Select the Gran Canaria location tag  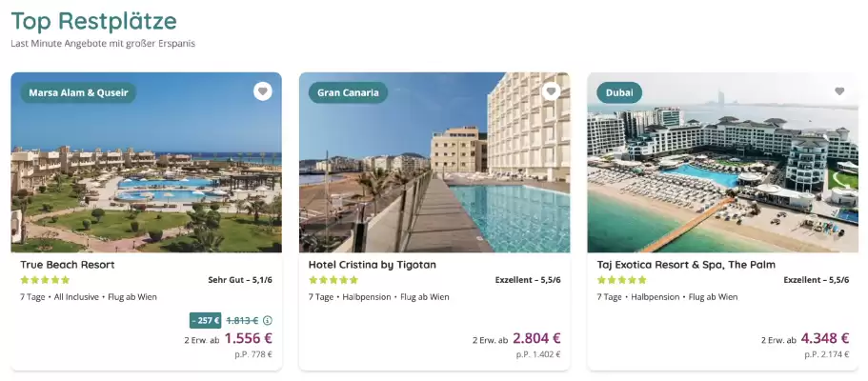[348, 92]
